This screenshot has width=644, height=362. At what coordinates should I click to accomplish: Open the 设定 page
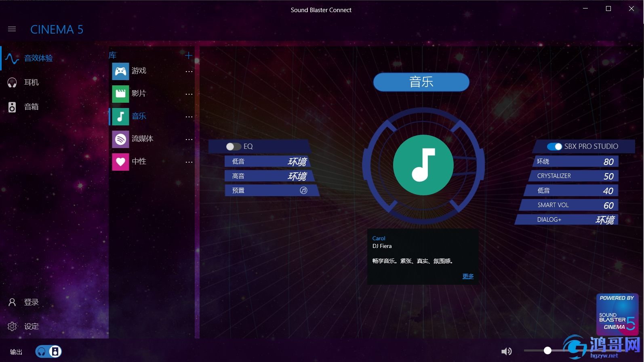tap(32, 326)
